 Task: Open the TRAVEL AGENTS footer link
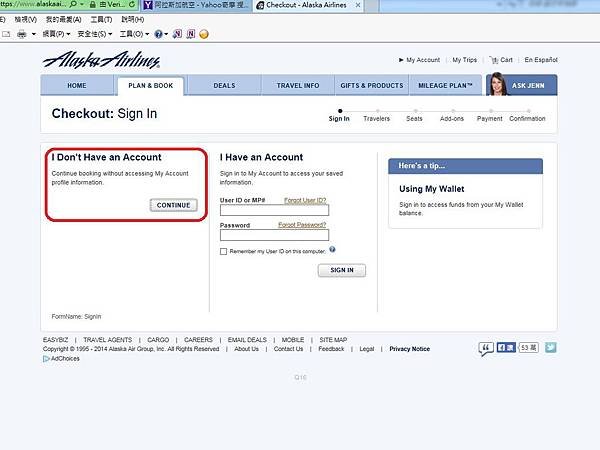(x=108, y=340)
